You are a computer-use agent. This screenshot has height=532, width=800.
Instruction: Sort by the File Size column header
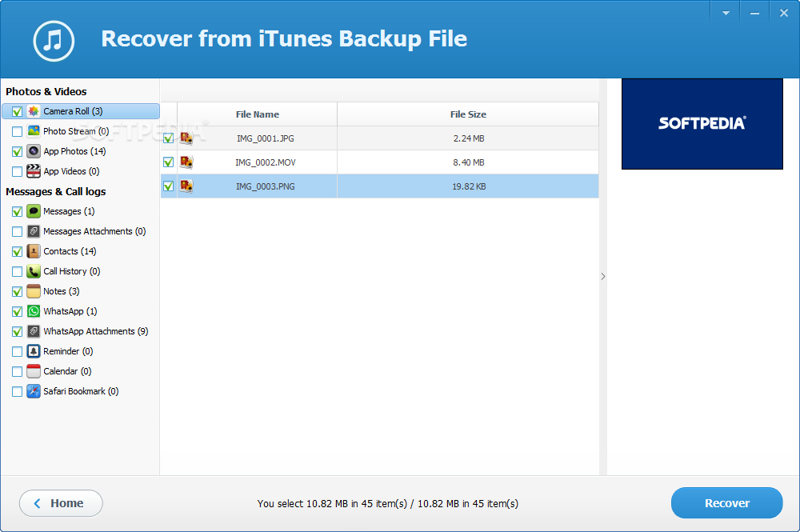coord(468,114)
